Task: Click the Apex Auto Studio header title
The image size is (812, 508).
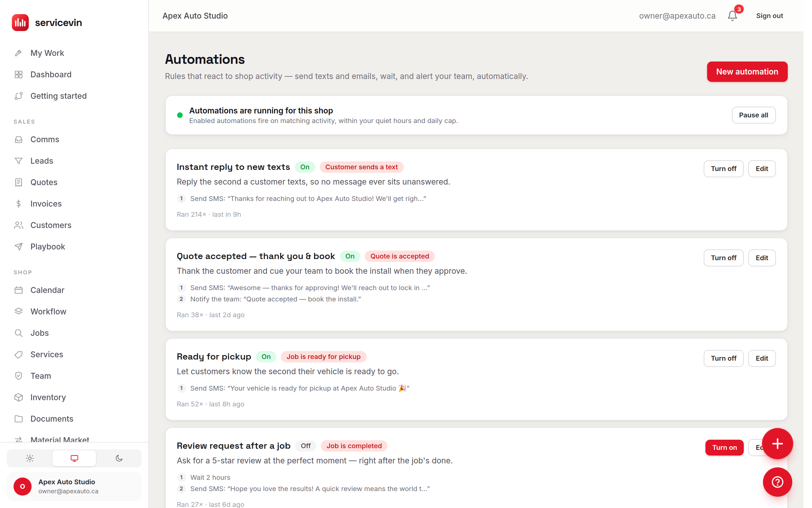Action: pyautogui.click(x=195, y=16)
